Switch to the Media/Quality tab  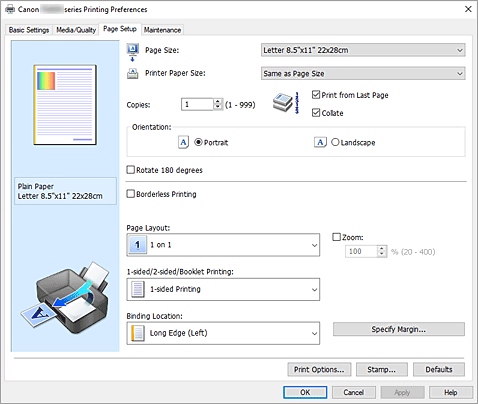click(x=76, y=30)
